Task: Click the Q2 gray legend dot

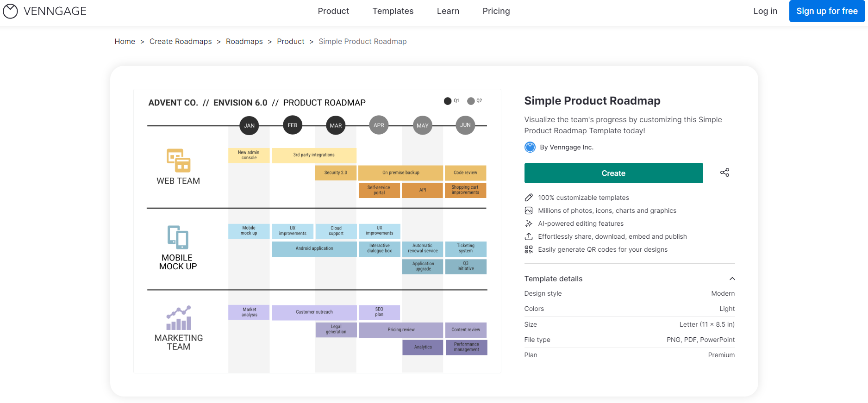Action: [471, 101]
